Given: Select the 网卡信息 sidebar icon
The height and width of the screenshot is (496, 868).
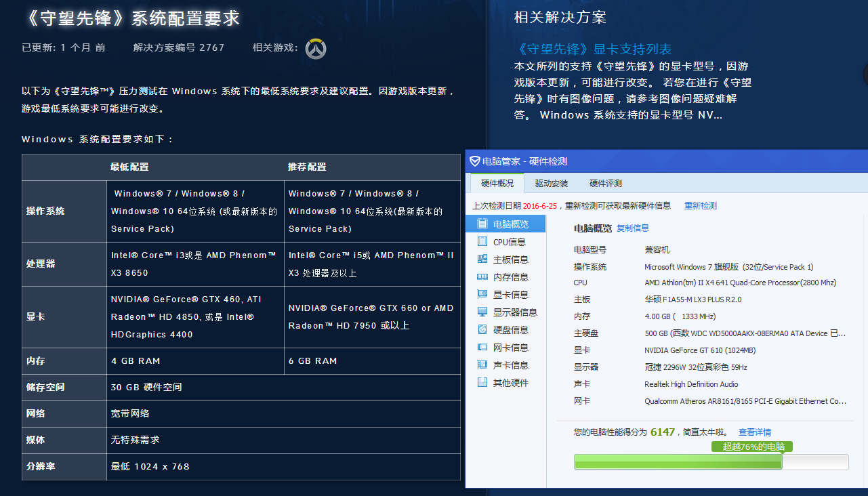Looking at the screenshot, I should [482, 347].
